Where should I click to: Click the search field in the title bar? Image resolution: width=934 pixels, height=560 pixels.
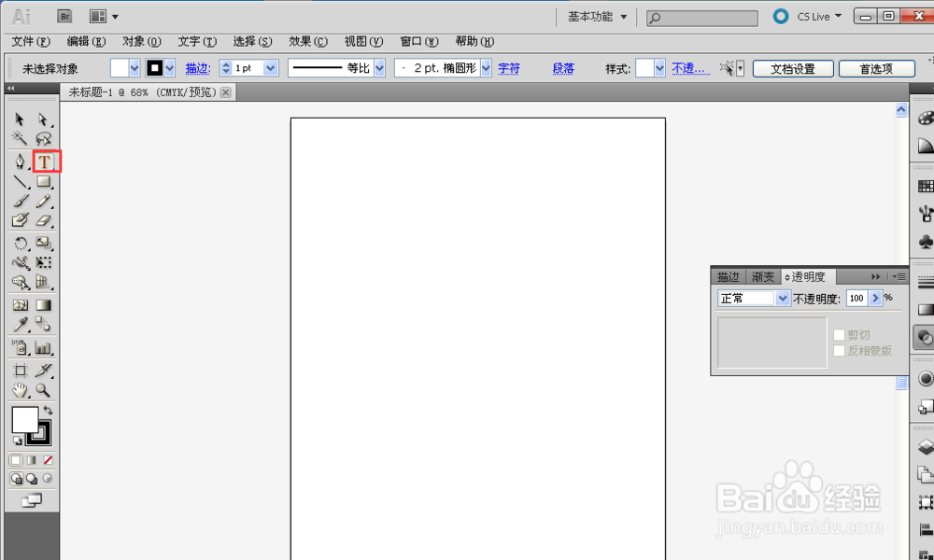(702, 17)
